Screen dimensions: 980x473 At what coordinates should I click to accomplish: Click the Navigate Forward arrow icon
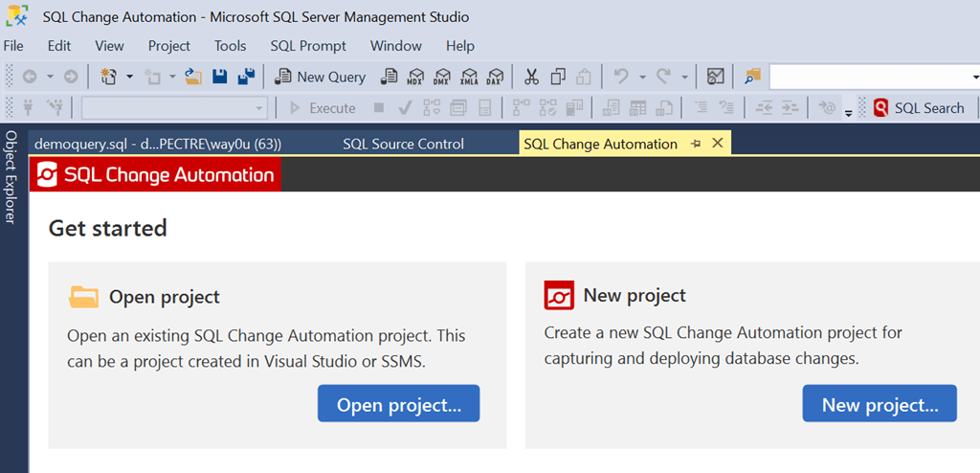71,77
